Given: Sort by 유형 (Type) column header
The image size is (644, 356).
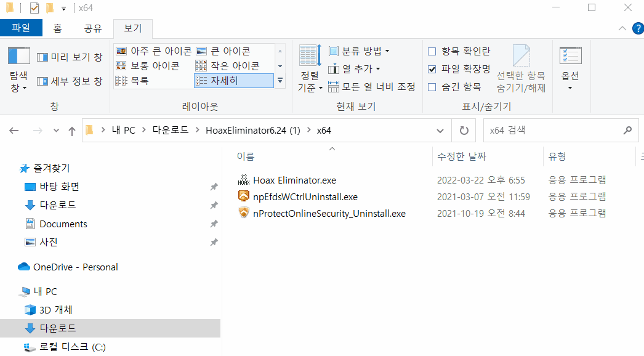Looking at the screenshot, I should [x=557, y=156].
